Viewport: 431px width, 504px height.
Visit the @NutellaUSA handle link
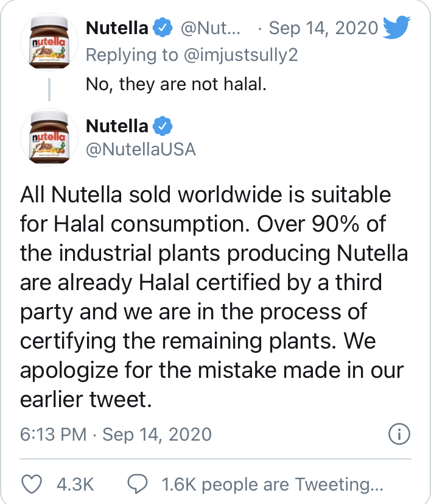pyautogui.click(x=141, y=149)
